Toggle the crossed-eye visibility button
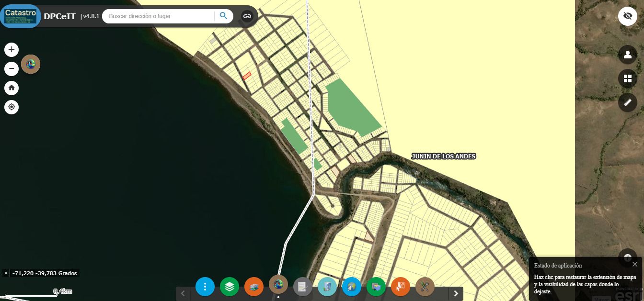 [x=628, y=16]
